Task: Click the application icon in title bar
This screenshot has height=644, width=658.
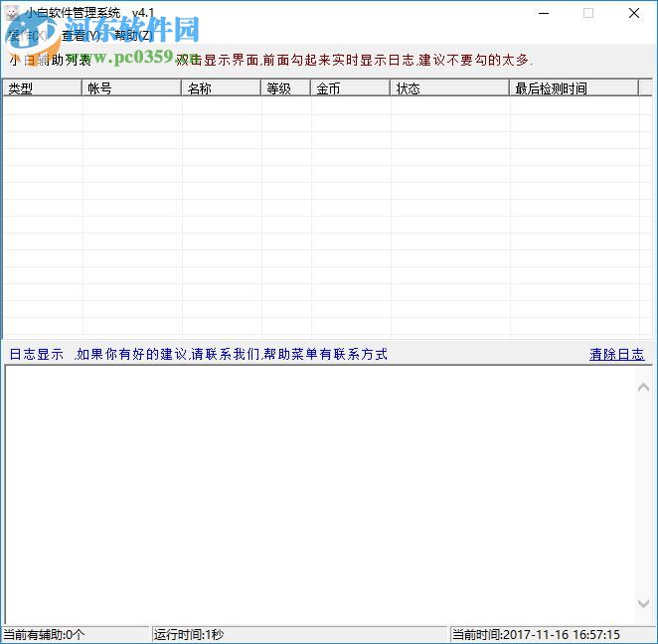Action: [12, 13]
